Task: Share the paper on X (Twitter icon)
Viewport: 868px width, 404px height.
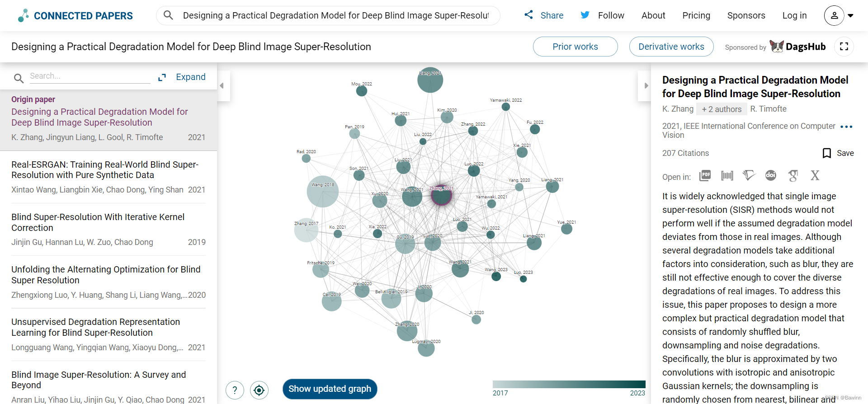Action: (815, 176)
